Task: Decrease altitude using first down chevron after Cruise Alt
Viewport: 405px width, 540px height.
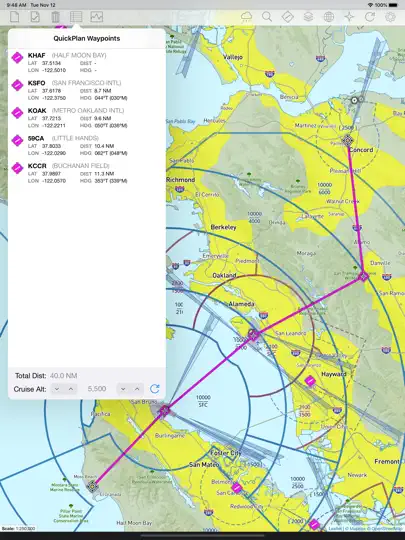Action: coord(57,389)
